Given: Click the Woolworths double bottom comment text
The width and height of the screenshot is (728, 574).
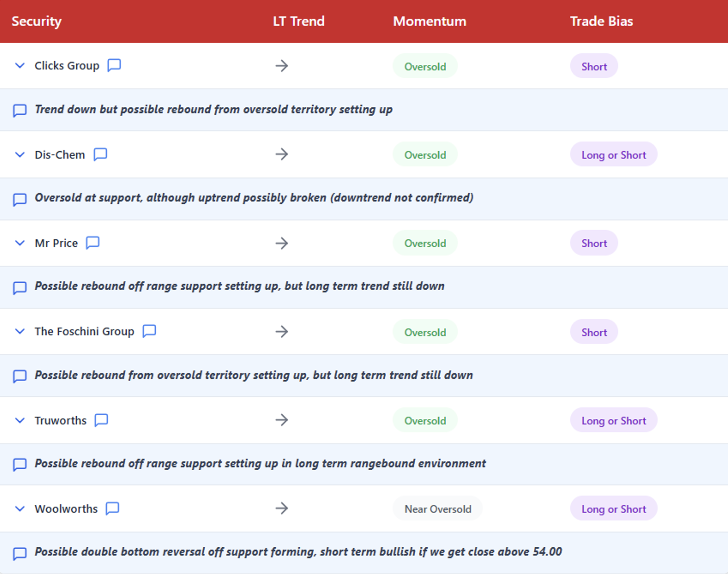Looking at the screenshot, I should [x=298, y=552].
